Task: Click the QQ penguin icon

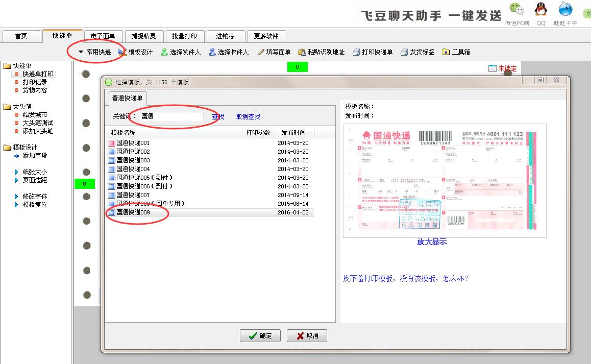Action: pos(541,9)
